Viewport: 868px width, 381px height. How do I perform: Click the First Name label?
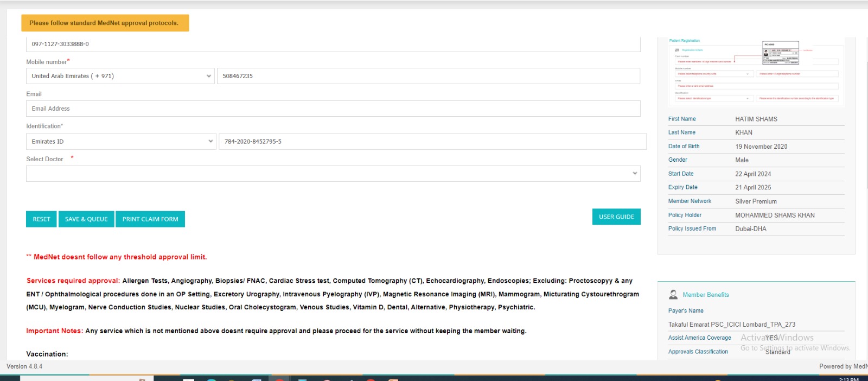(682, 119)
